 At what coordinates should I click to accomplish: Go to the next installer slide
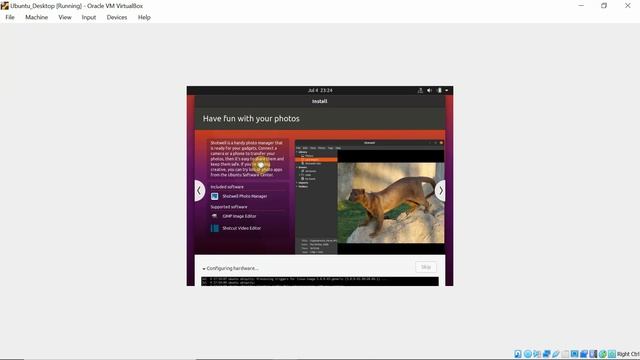(x=440, y=191)
